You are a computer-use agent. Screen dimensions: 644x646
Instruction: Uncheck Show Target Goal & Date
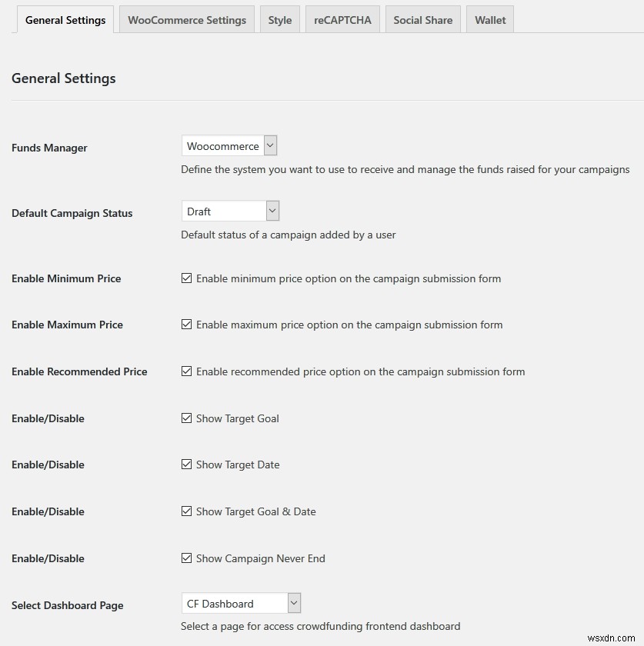186,511
